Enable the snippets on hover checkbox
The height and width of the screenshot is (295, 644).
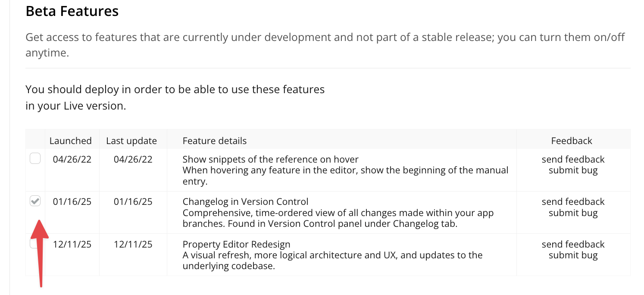35,159
